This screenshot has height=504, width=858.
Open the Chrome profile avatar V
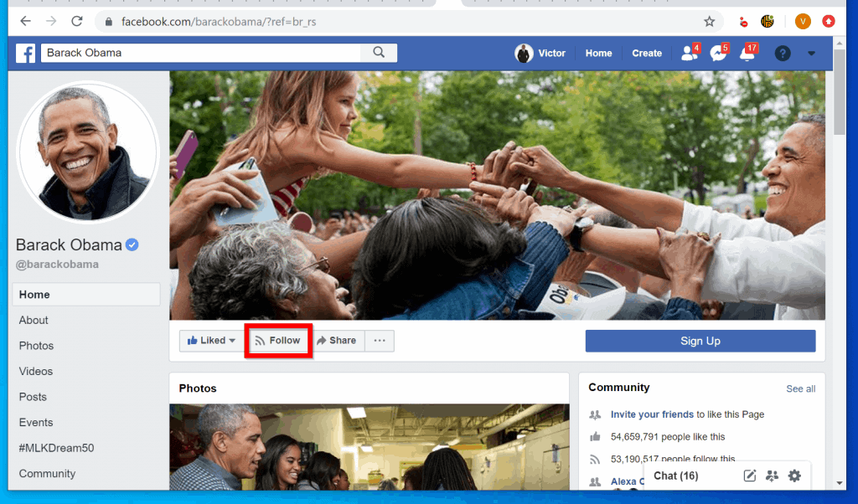click(x=803, y=21)
